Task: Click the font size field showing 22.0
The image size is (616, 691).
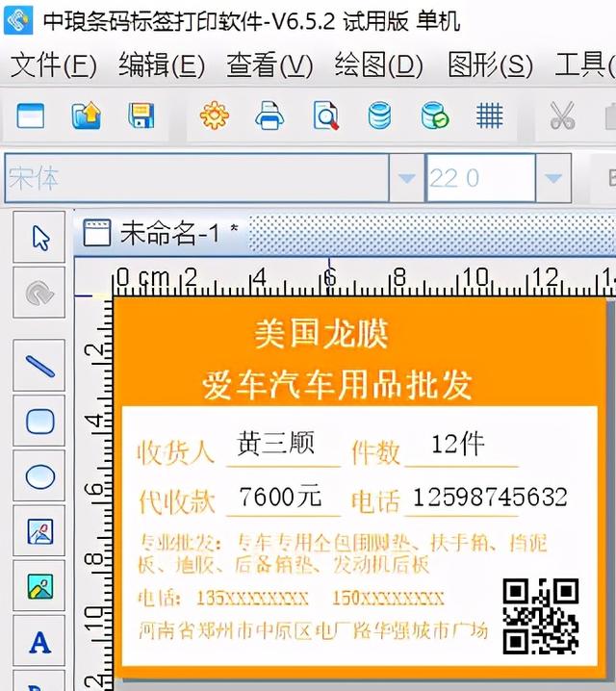Action: point(480,178)
